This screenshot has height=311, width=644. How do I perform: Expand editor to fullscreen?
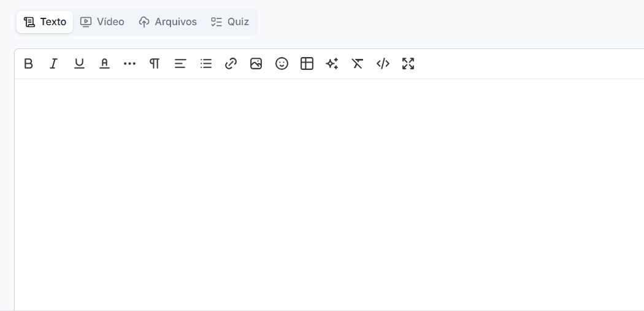pyautogui.click(x=408, y=64)
